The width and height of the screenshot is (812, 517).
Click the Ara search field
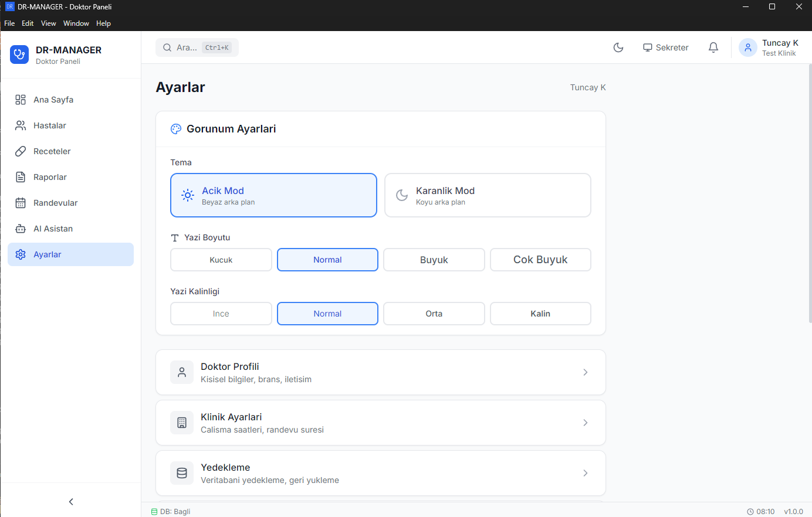coord(197,47)
